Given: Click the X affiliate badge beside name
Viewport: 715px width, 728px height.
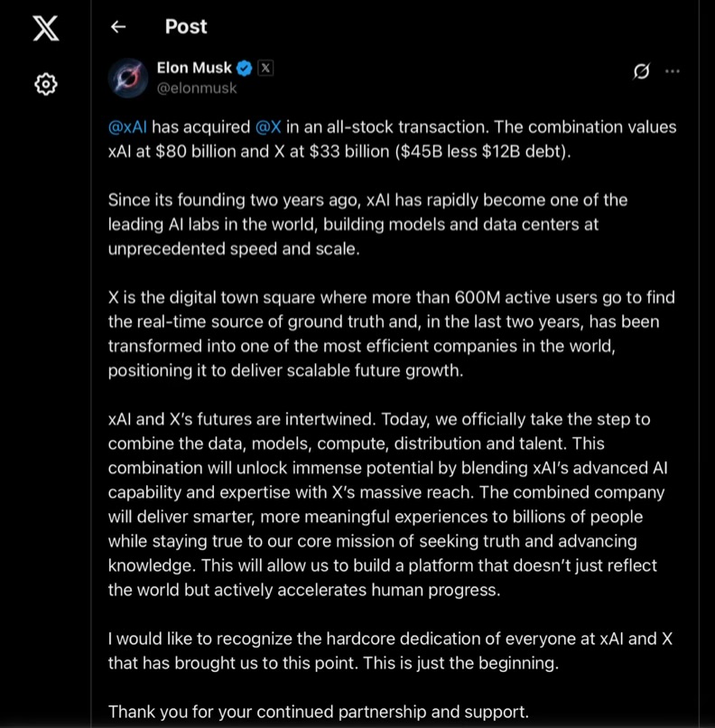Looking at the screenshot, I should tap(265, 68).
